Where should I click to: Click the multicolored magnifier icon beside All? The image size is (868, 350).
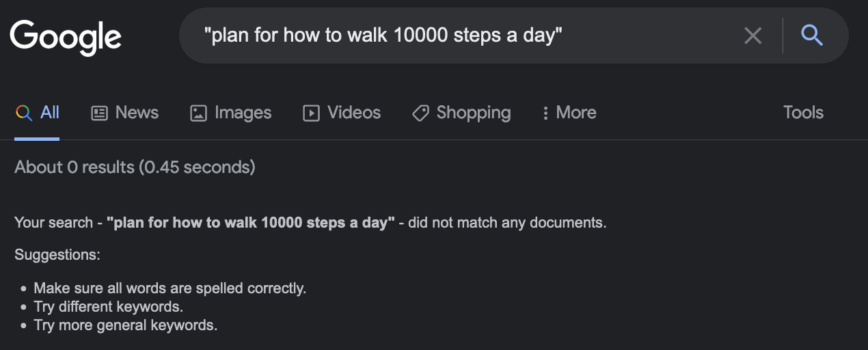[24, 113]
